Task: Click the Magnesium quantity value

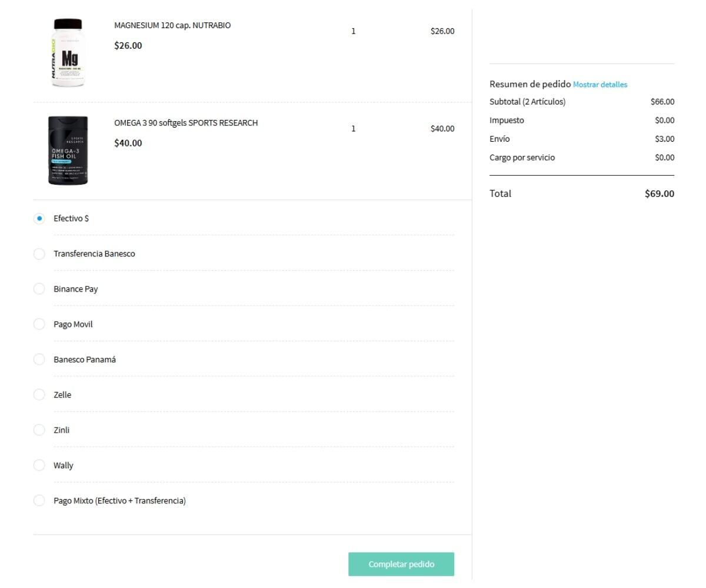Action: coord(354,32)
